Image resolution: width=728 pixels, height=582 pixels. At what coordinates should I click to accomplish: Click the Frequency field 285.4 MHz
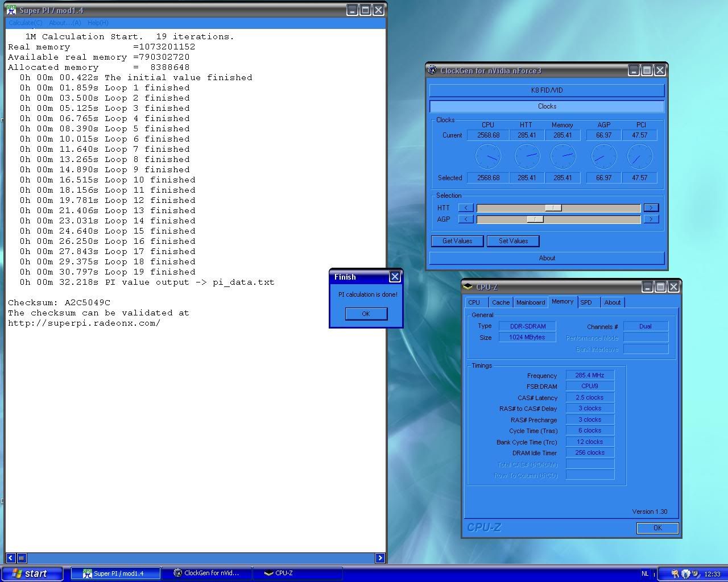tap(590, 375)
